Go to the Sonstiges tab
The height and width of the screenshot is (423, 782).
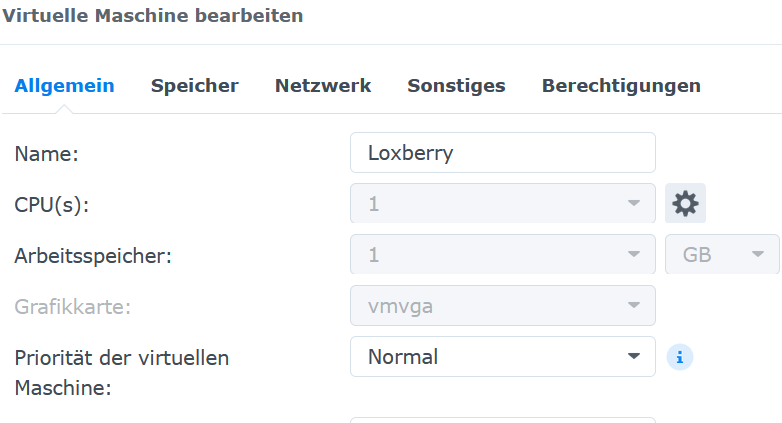[x=456, y=86]
